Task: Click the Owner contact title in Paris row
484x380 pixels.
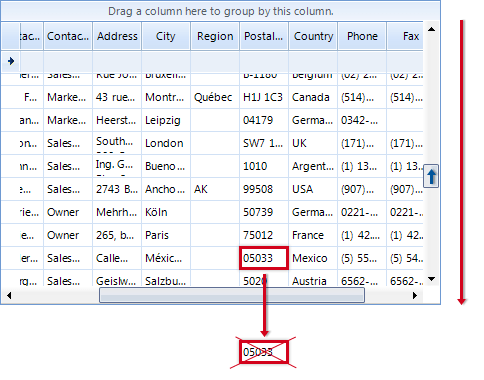Action: (x=68, y=235)
